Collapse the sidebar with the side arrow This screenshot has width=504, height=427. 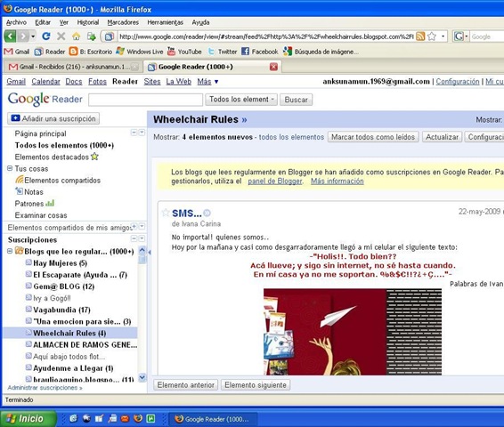[x=150, y=253]
